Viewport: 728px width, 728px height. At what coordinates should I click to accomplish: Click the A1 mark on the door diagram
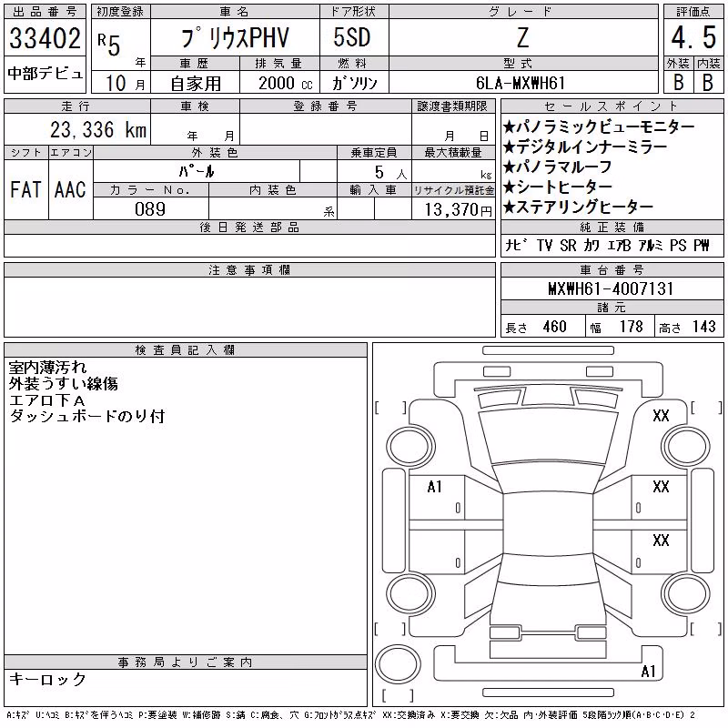(435, 487)
